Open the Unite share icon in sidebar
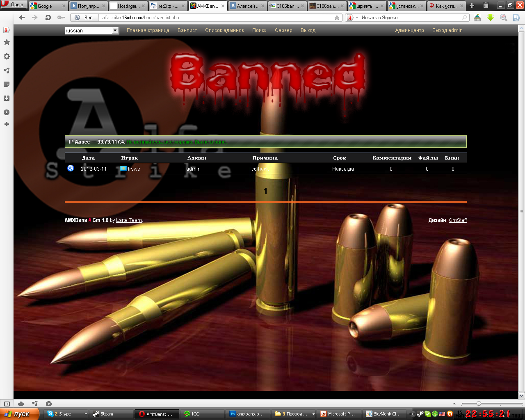 [7, 71]
